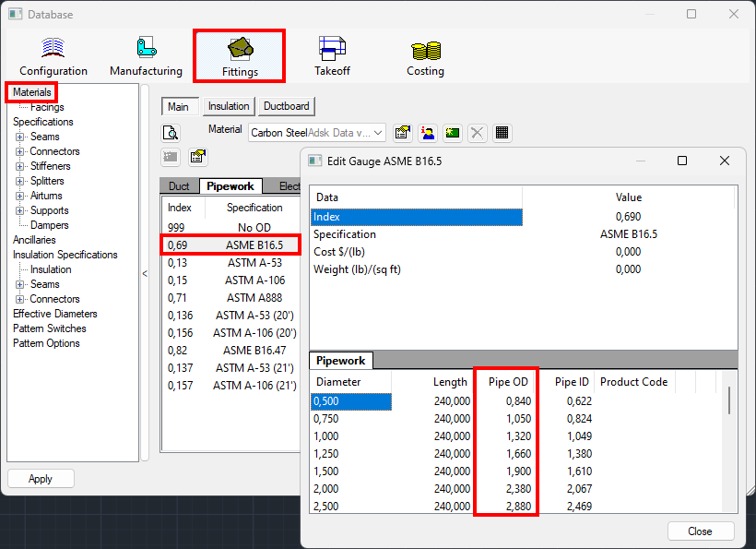756x549 pixels.
Task: Open the Configuration section
Action: 53,55
